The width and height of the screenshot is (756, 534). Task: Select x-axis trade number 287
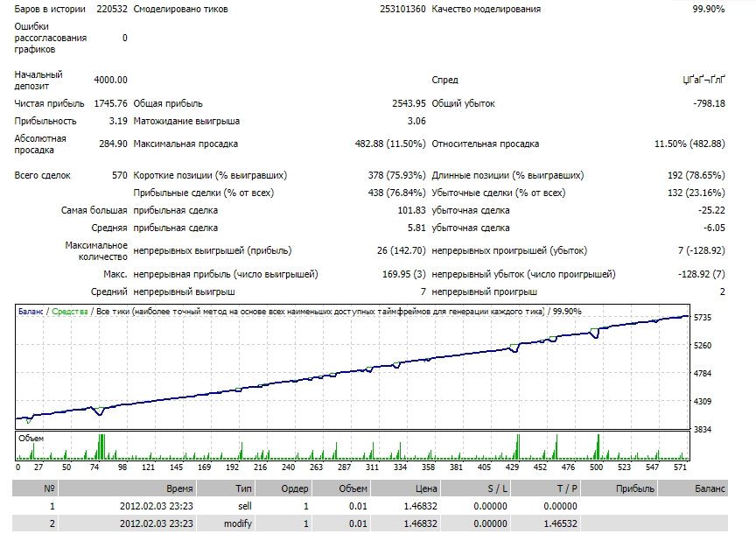344,467
